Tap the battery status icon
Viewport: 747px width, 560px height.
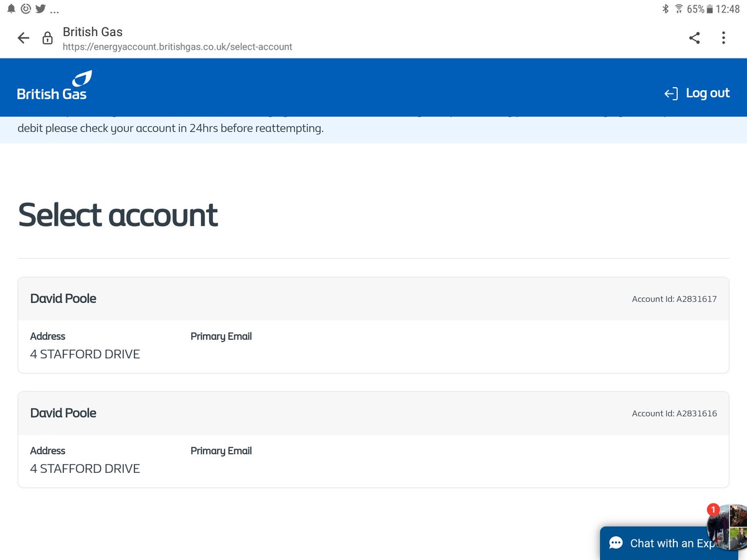click(710, 9)
